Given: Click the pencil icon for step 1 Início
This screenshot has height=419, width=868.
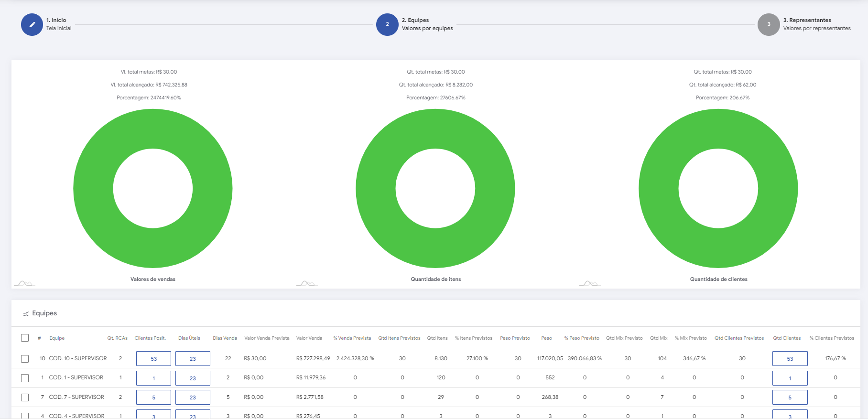Looking at the screenshot, I should [32, 24].
